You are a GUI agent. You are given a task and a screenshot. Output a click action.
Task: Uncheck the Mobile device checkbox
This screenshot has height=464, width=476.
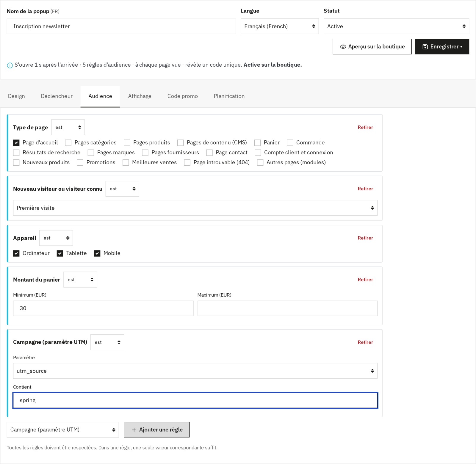tap(97, 253)
